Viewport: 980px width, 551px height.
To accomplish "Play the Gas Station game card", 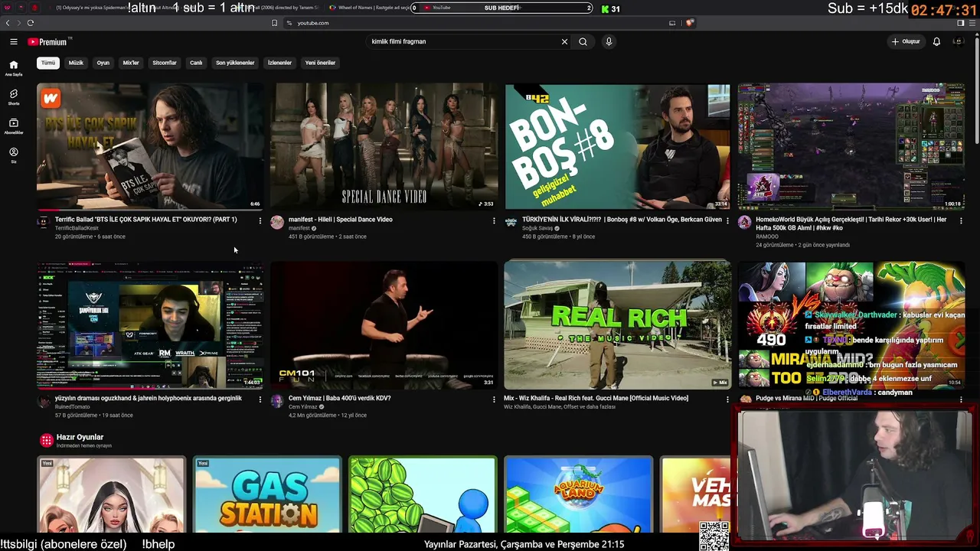I will (267, 494).
